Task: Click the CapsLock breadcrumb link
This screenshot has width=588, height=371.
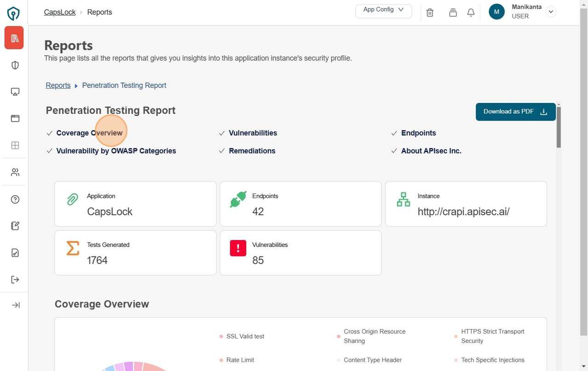Action: 60,12
